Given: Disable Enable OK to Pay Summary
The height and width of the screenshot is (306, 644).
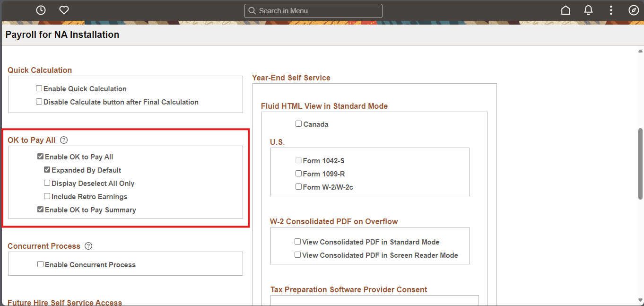Looking at the screenshot, I should tap(40, 209).
